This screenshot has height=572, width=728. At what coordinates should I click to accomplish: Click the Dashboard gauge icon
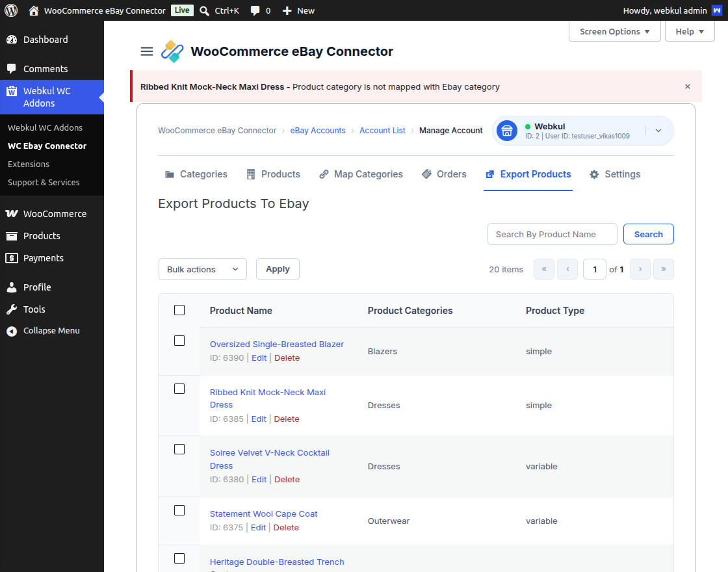tap(12, 40)
